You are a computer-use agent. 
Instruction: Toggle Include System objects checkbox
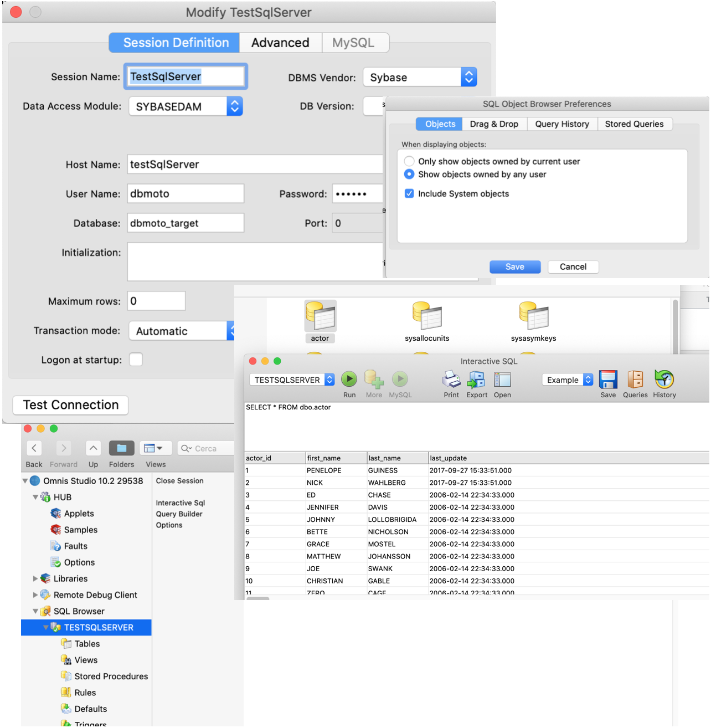(409, 193)
